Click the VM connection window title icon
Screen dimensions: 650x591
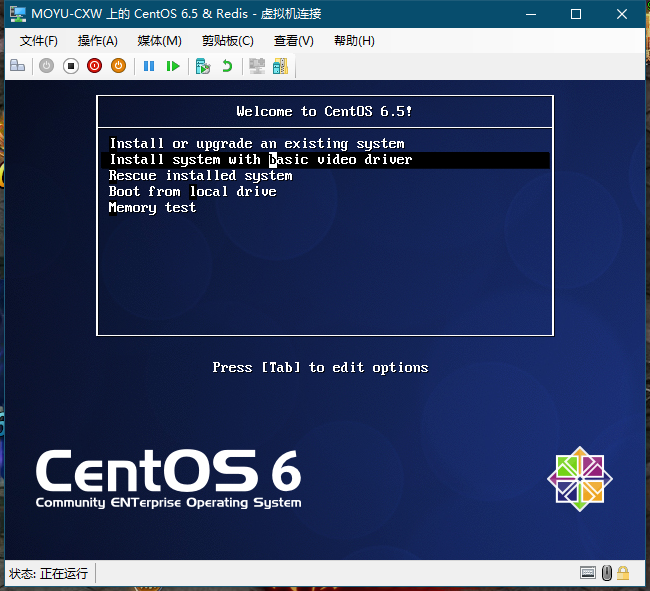18,14
